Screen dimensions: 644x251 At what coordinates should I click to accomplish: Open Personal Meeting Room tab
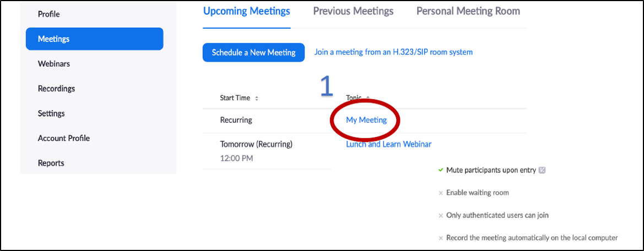pyautogui.click(x=468, y=11)
